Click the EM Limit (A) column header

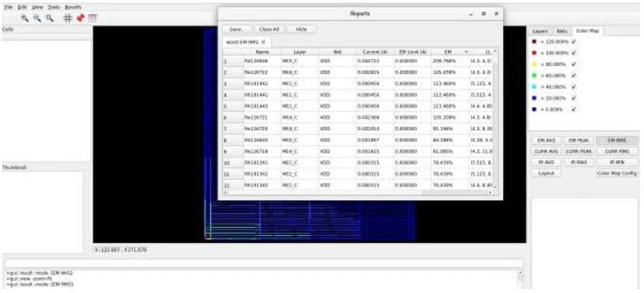click(413, 52)
